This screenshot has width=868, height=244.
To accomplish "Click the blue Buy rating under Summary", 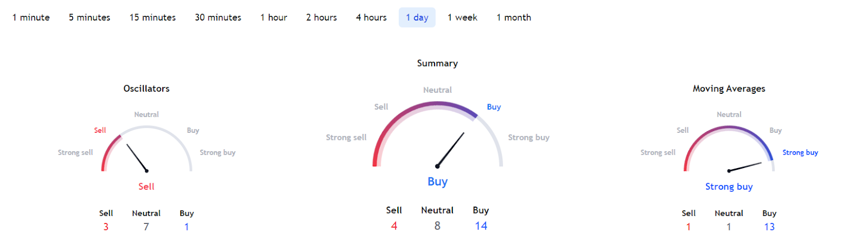I will point(437,182).
